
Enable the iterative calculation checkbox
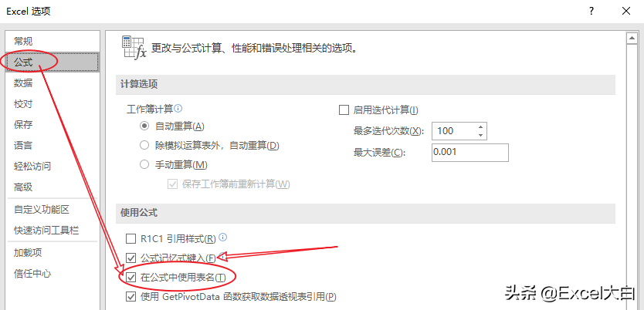344,110
